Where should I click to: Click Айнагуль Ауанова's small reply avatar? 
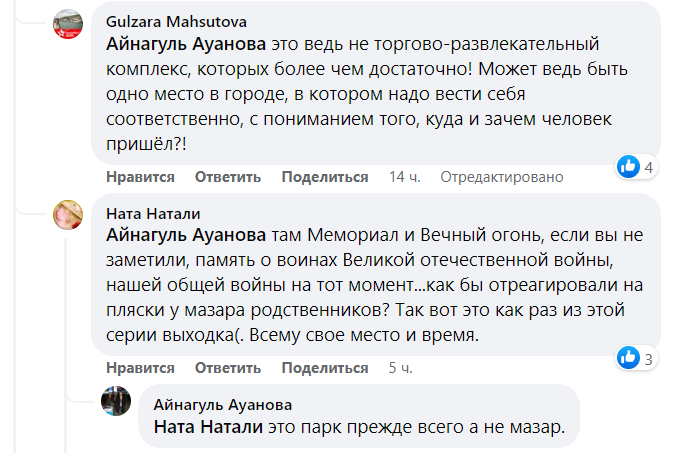[x=117, y=400]
